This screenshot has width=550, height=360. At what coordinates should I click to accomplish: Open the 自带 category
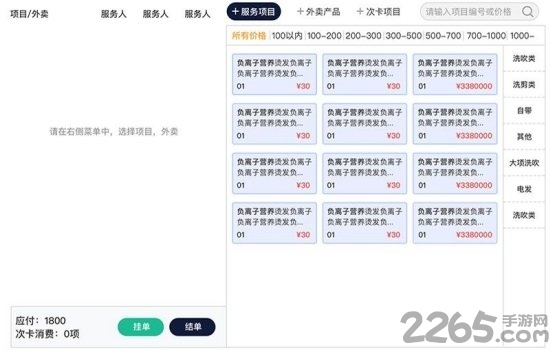coord(524,111)
